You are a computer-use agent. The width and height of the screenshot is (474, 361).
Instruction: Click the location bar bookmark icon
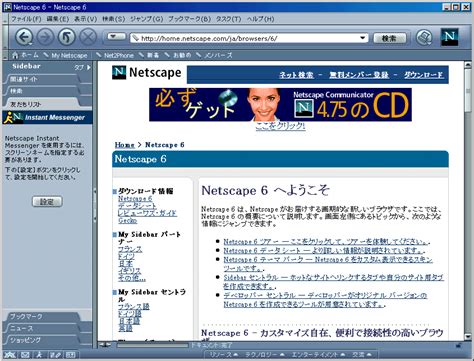pyautogui.click(x=135, y=38)
